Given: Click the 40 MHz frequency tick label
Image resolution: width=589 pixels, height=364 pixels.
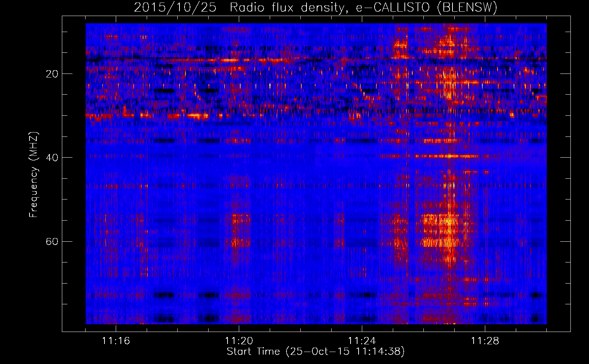Looking at the screenshot, I should pos(52,158).
